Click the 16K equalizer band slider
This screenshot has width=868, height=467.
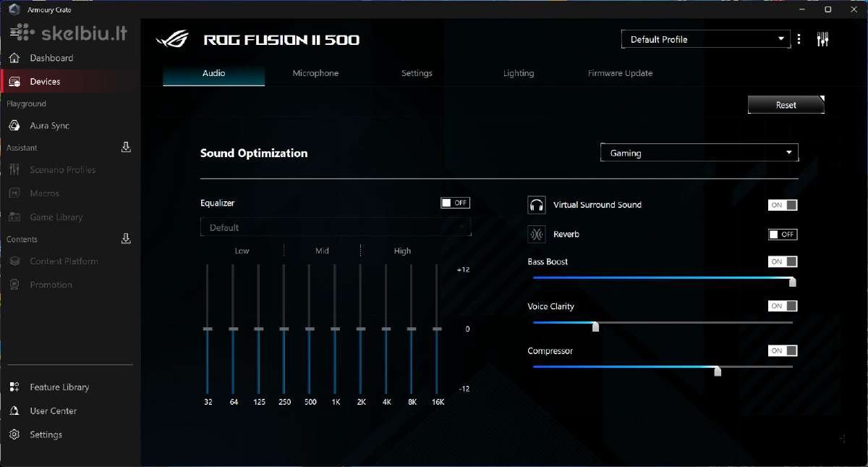tap(437, 329)
